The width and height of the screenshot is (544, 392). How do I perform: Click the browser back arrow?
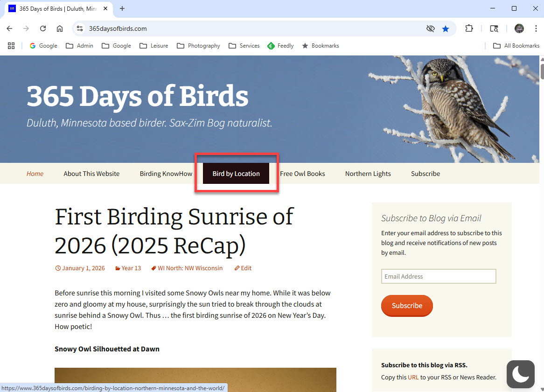(9, 28)
